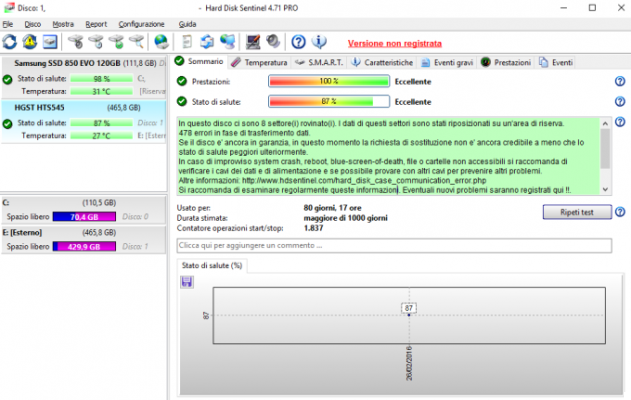Click the description box scroll down arrow

coord(605,190)
